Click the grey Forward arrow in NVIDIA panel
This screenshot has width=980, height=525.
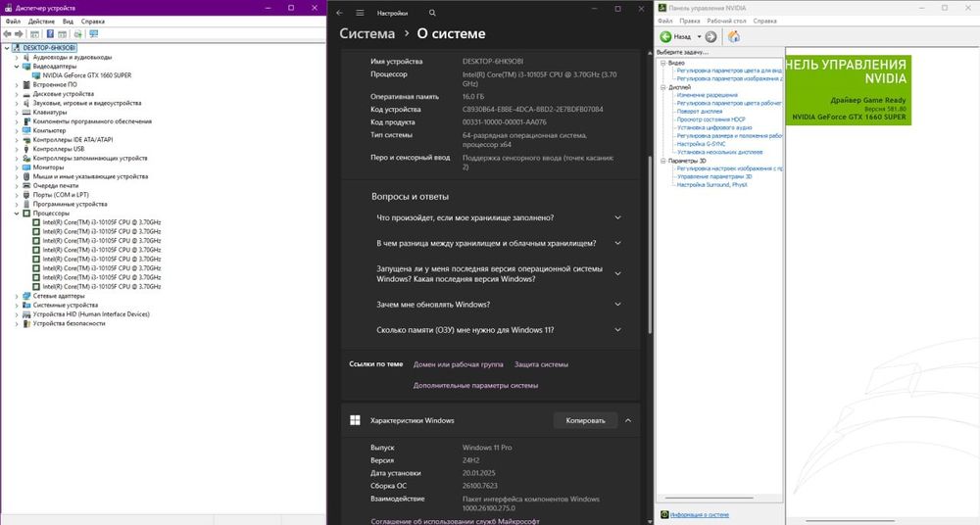[x=710, y=37]
